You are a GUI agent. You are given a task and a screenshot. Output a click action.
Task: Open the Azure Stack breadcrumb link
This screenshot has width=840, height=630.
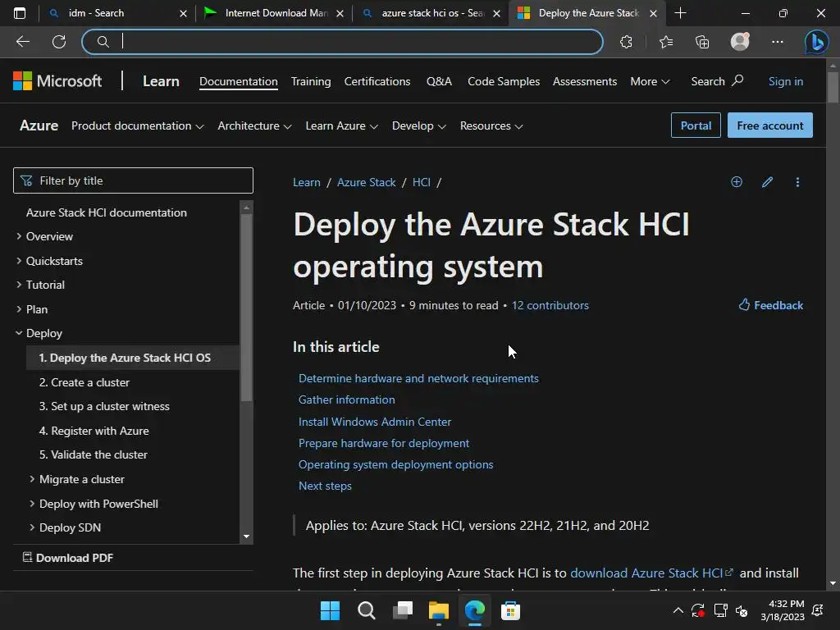(x=367, y=182)
